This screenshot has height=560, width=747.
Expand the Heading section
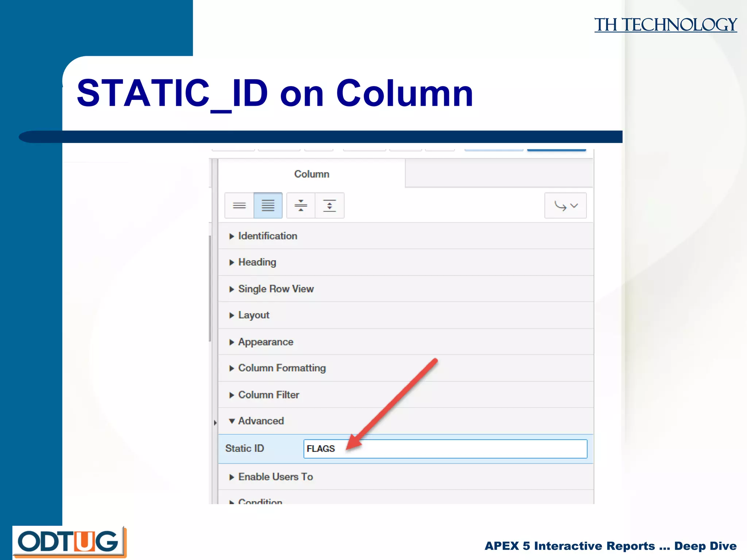click(406, 262)
